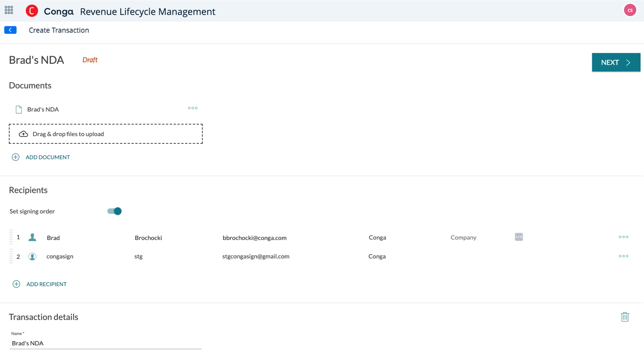The height and width of the screenshot is (358, 644).
Task: Click the delete transaction trash icon
Action: coord(625,317)
